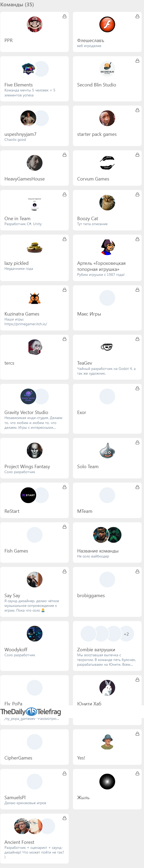Open the Project Wings Fantasy team link

tap(27, 466)
